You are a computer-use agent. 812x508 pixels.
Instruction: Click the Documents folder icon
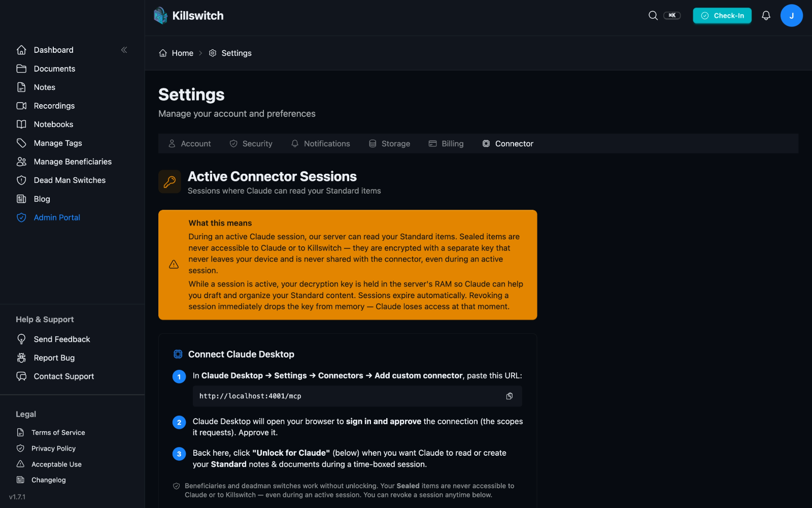(x=21, y=69)
